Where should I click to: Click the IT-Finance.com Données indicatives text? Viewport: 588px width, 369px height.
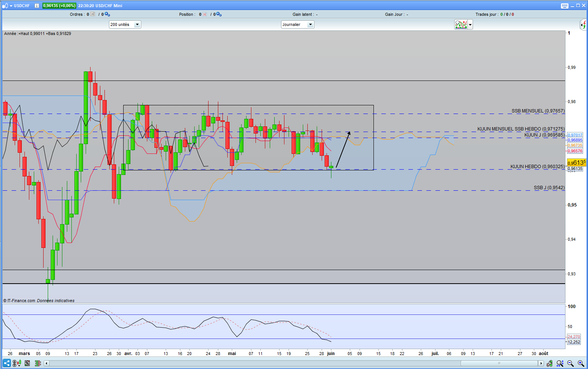[x=39, y=301]
